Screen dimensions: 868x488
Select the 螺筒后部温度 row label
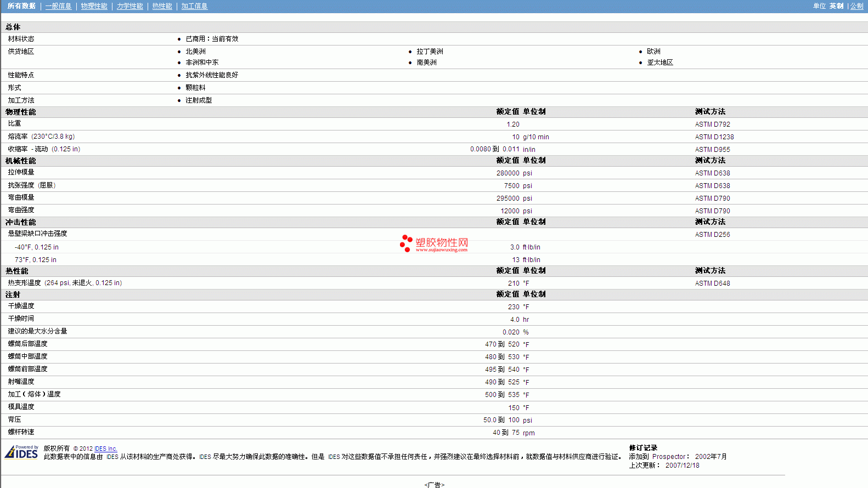point(27,344)
